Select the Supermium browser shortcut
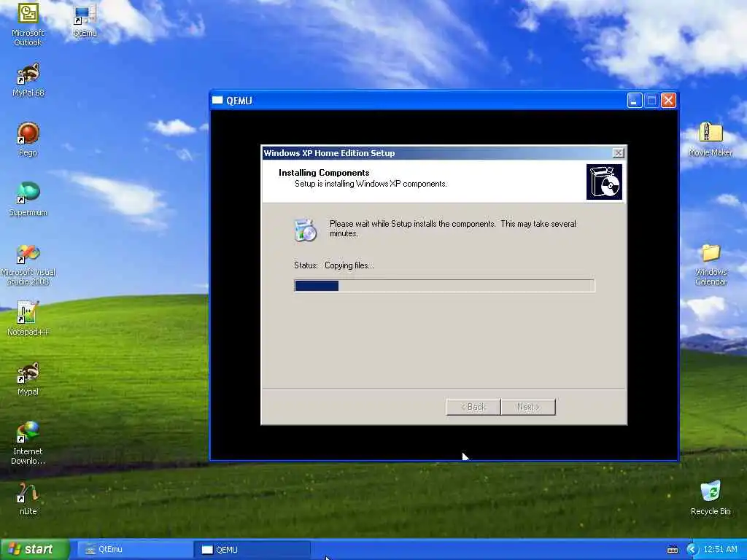 tap(28, 200)
